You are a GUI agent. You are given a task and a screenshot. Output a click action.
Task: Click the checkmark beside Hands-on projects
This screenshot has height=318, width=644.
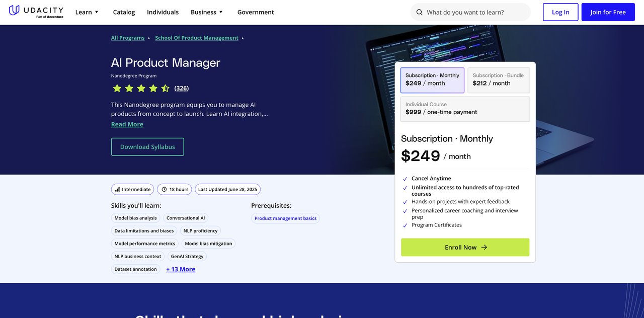405,202
